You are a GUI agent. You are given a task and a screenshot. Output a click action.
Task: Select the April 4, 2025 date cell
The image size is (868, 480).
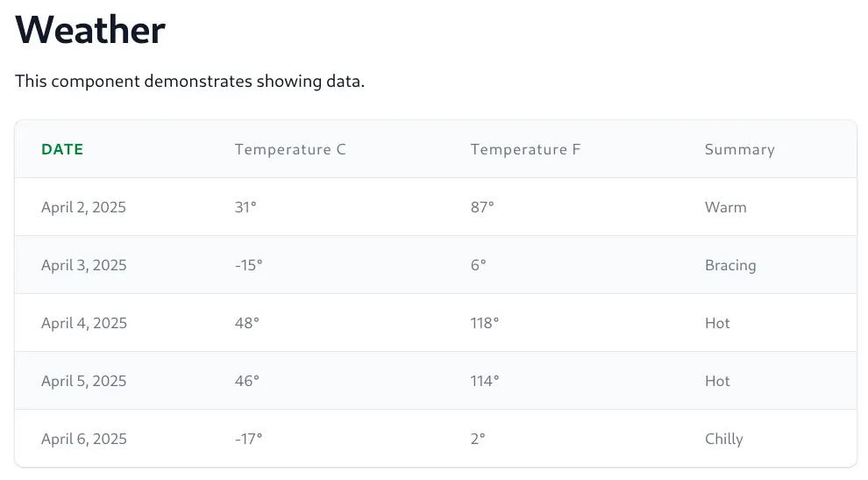84,323
